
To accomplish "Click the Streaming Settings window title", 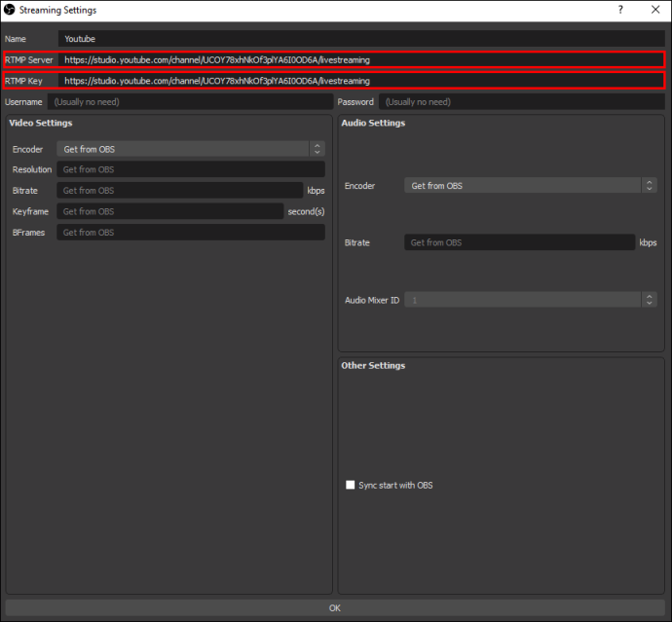I will [x=57, y=10].
